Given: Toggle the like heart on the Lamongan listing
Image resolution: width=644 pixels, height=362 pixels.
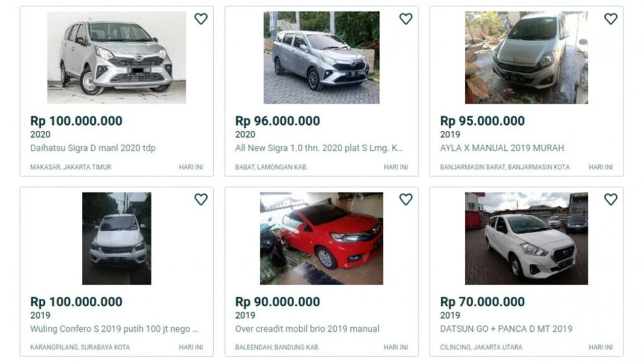Looking at the screenshot, I should point(406,19).
